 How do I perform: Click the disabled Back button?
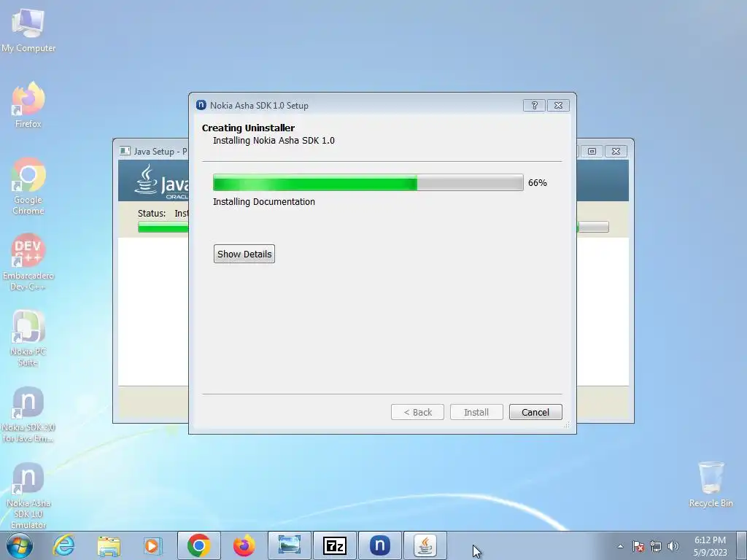[417, 413]
